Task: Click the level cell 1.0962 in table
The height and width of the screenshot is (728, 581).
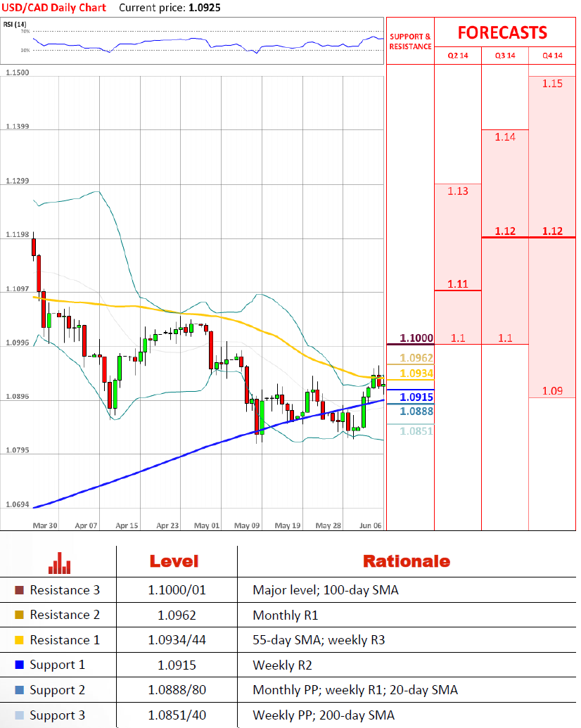Action: click(x=177, y=615)
